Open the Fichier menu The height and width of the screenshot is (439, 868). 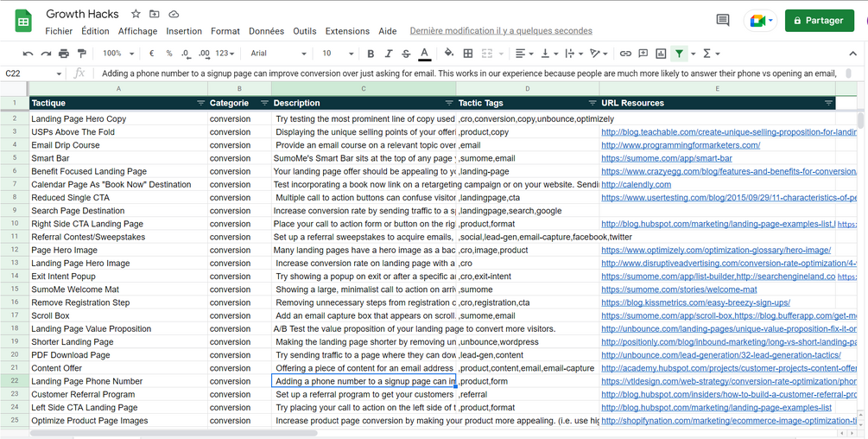(59, 31)
